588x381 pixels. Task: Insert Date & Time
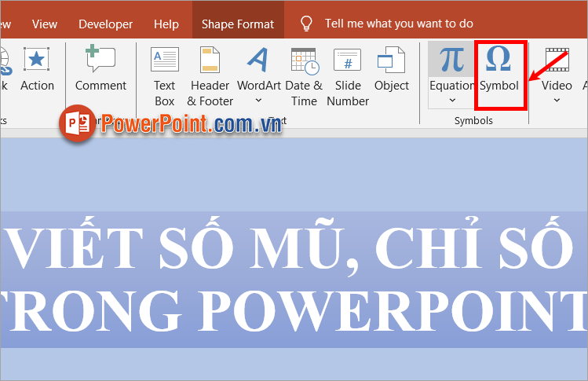point(304,76)
